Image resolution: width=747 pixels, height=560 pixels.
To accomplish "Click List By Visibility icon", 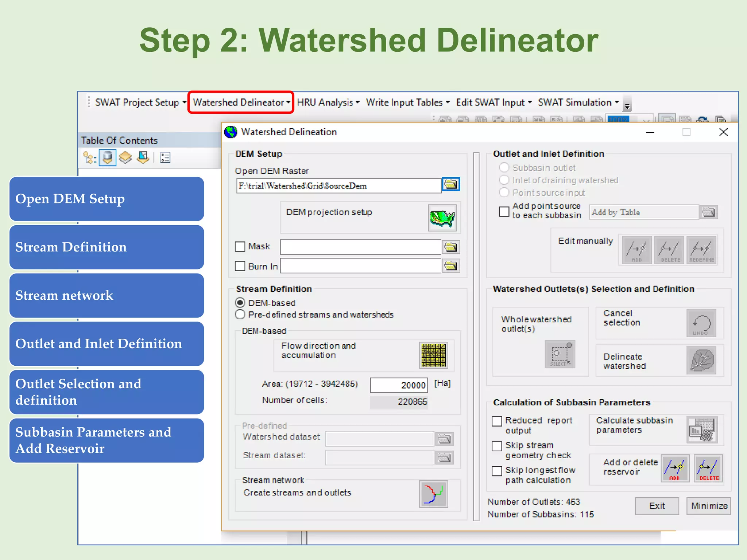I will 125,158.
